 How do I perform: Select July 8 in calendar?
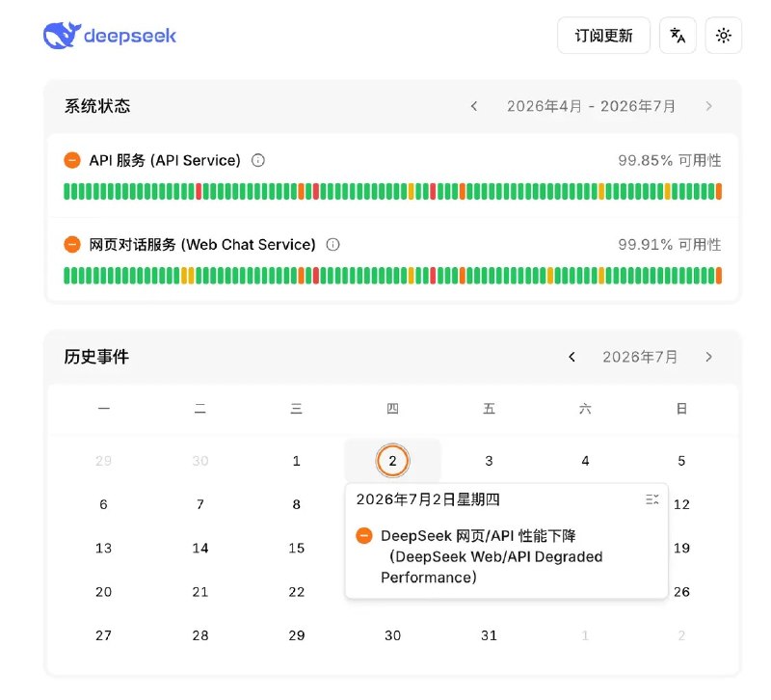[x=297, y=504]
